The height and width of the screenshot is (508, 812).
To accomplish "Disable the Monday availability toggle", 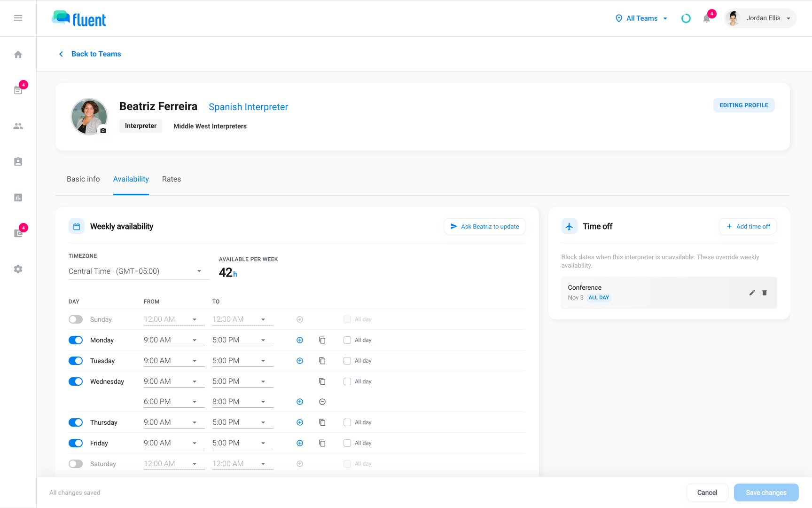I will [x=76, y=340].
